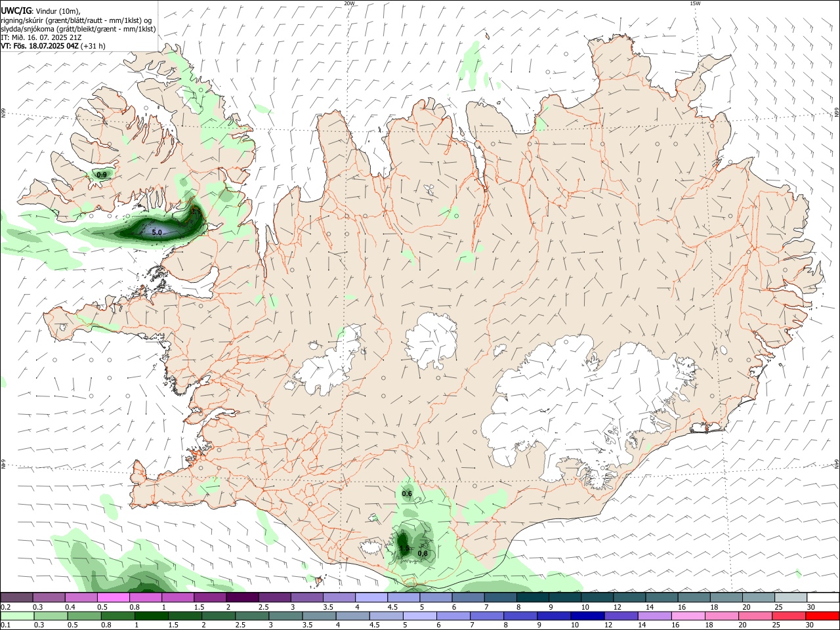Click the rain scale swatch starting at 25

click(789, 616)
